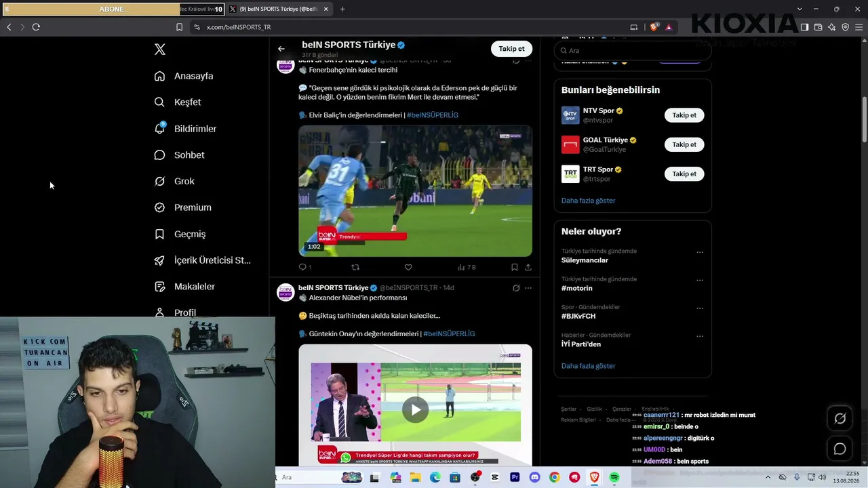
Task: Click the #beINSÜPERLİG hashtag in Güntekin Onay tweet
Action: click(x=449, y=334)
